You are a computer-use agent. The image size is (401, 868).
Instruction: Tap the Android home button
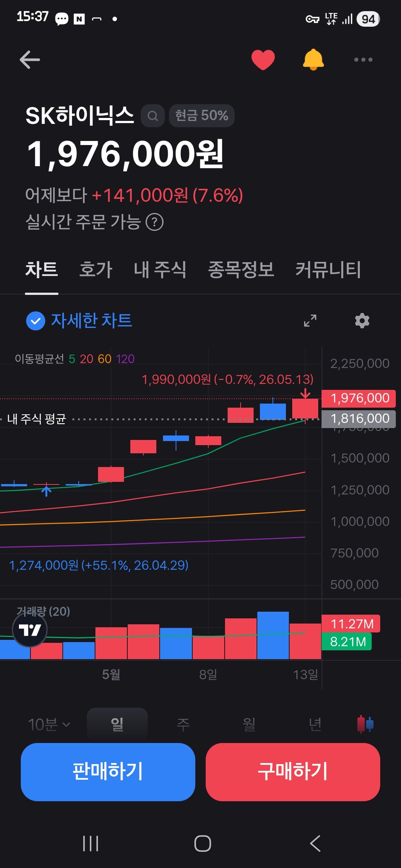pyautogui.click(x=203, y=844)
